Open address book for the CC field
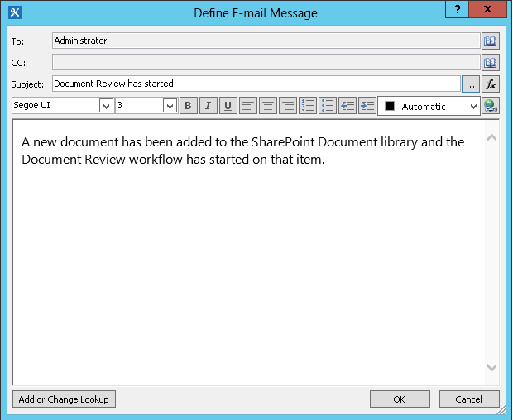The height and width of the screenshot is (420, 513). [x=491, y=62]
